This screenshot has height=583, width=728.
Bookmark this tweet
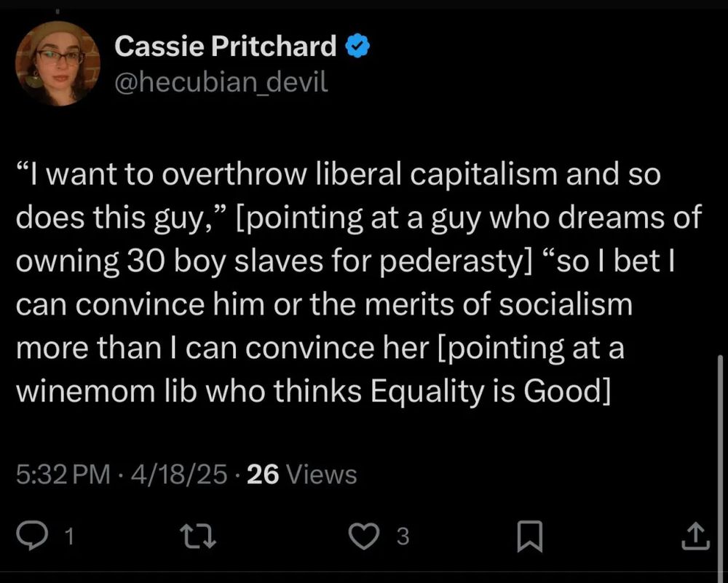coord(529,537)
